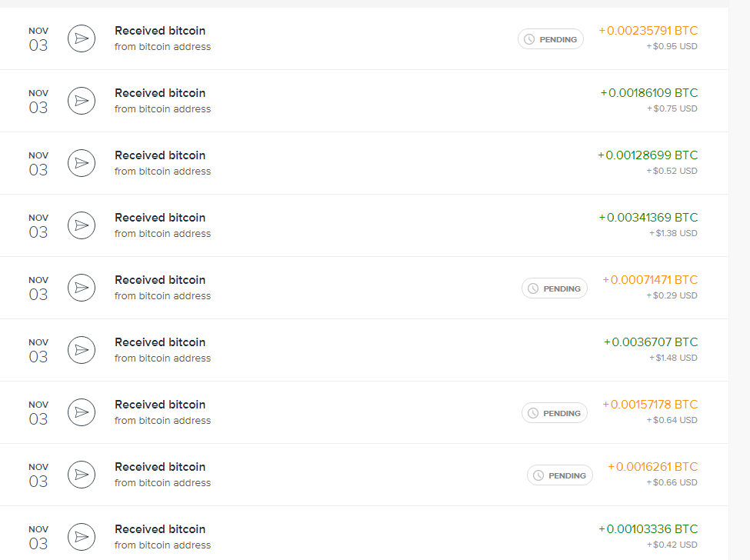Open the +0.00341369 BTC amount
The width and height of the screenshot is (750, 560).
click(x=648, y=218)
